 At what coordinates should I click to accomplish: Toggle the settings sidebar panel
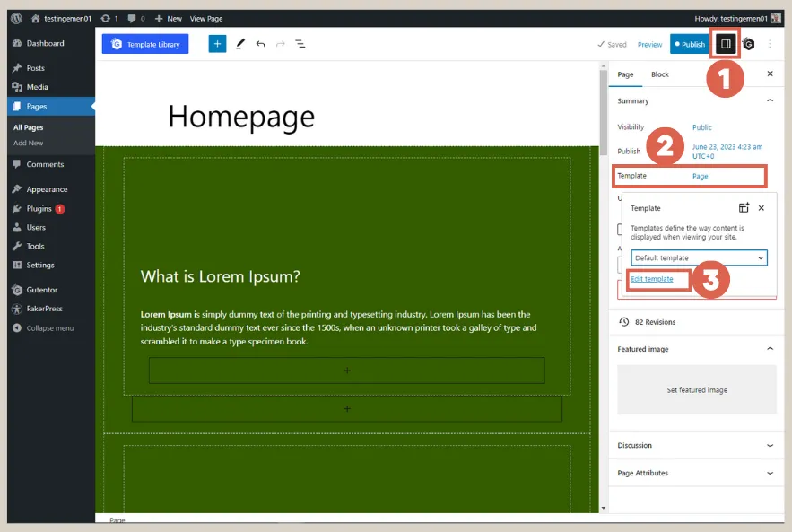[725, 44]
